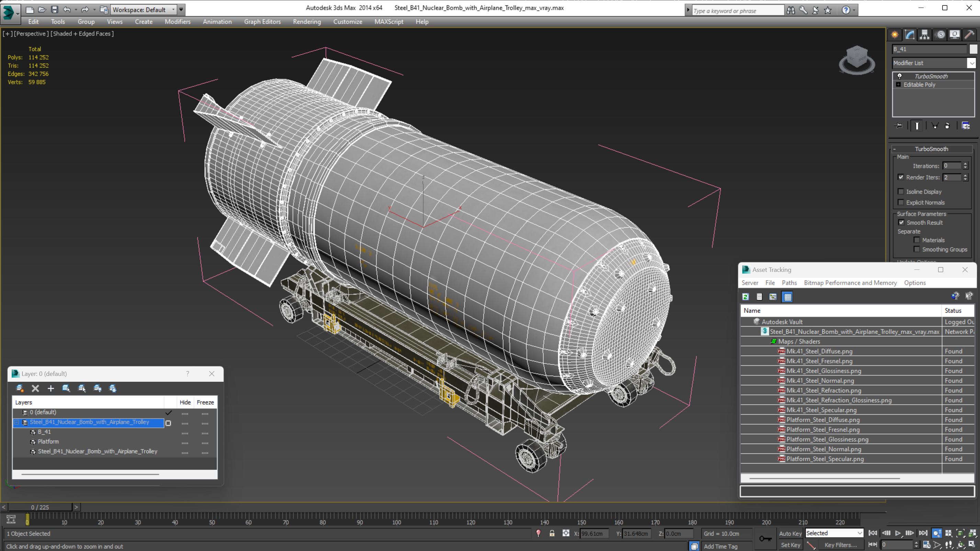This screenshot has width=980, height=551.
Task: Expand the Editable Poly stack entry
Action: [899, 84]
